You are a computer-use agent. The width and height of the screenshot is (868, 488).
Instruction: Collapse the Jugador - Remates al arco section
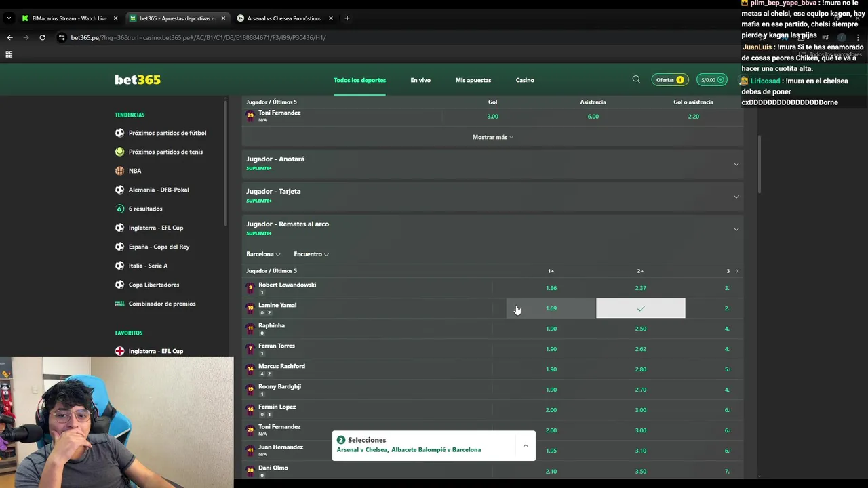coord(492,228)
